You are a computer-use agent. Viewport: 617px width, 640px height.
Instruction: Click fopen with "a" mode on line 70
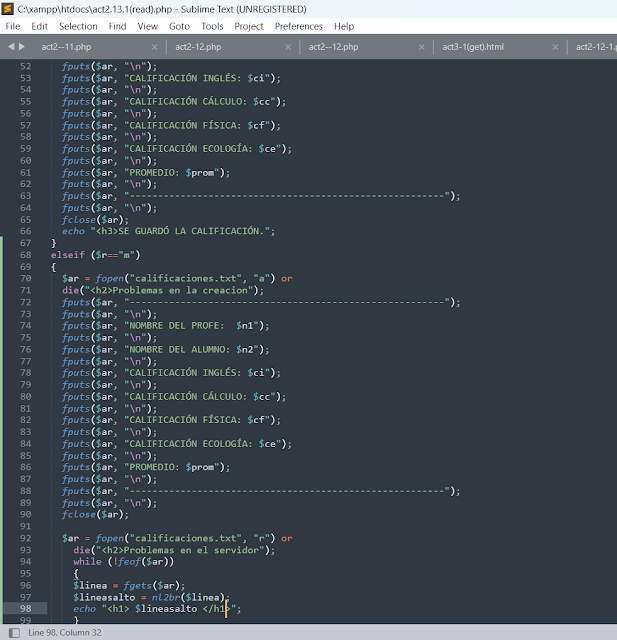coord(177,279)
